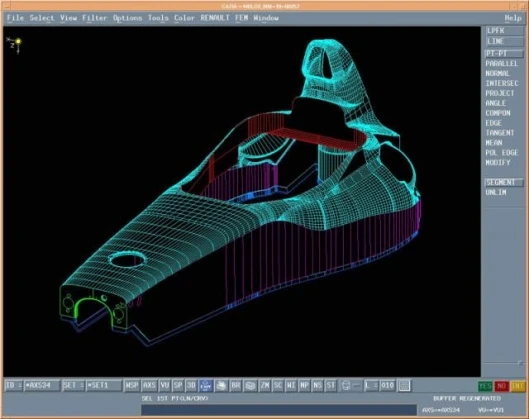This screenshot has height=419, width=529.
Task: Click the WSP workspace toolbar button
Action: [x=132, y=385]
